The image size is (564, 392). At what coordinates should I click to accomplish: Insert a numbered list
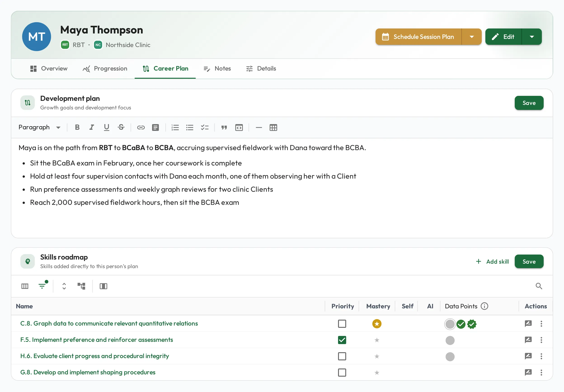175,127
